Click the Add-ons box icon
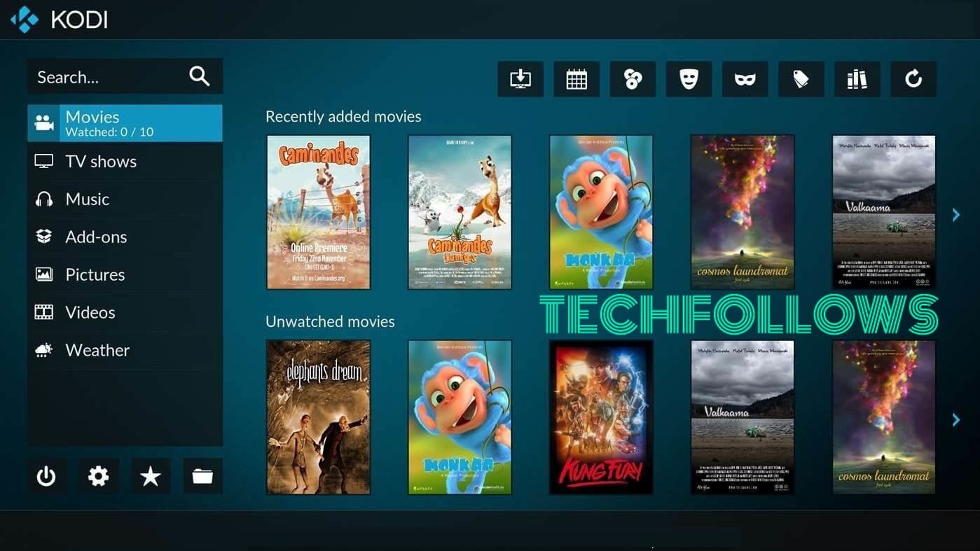Screen dimensions: 980x551 pyautogui.click(x=44, y=237)
